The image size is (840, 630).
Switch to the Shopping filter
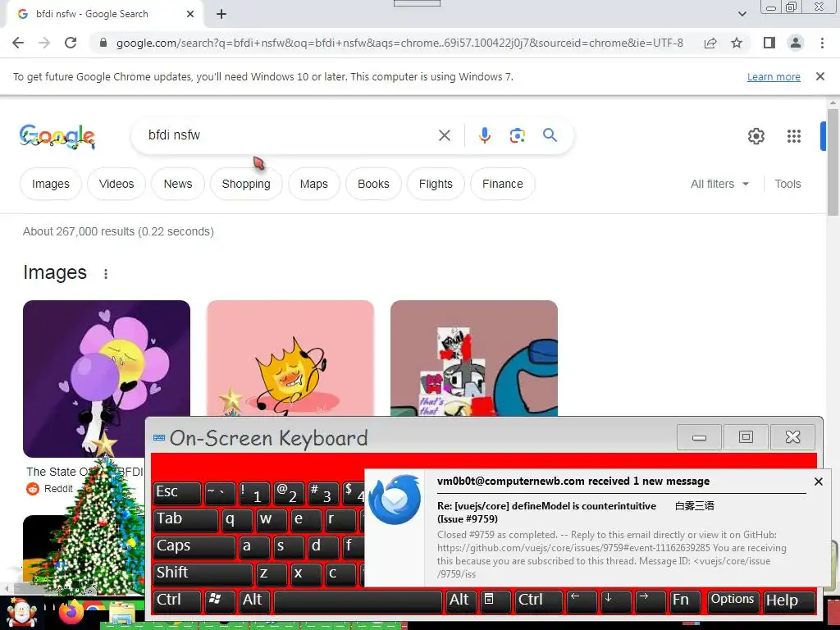pyautogui.click(x=246, y=184)
